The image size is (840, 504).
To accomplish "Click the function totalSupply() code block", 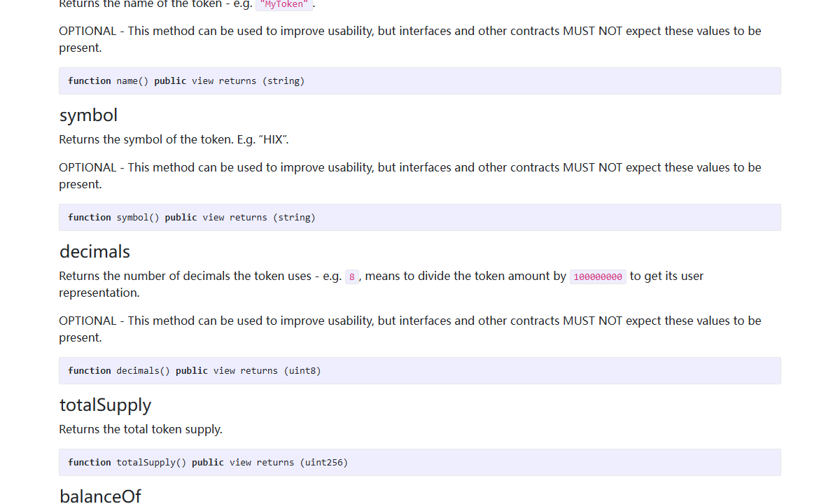I will (420, 462).
